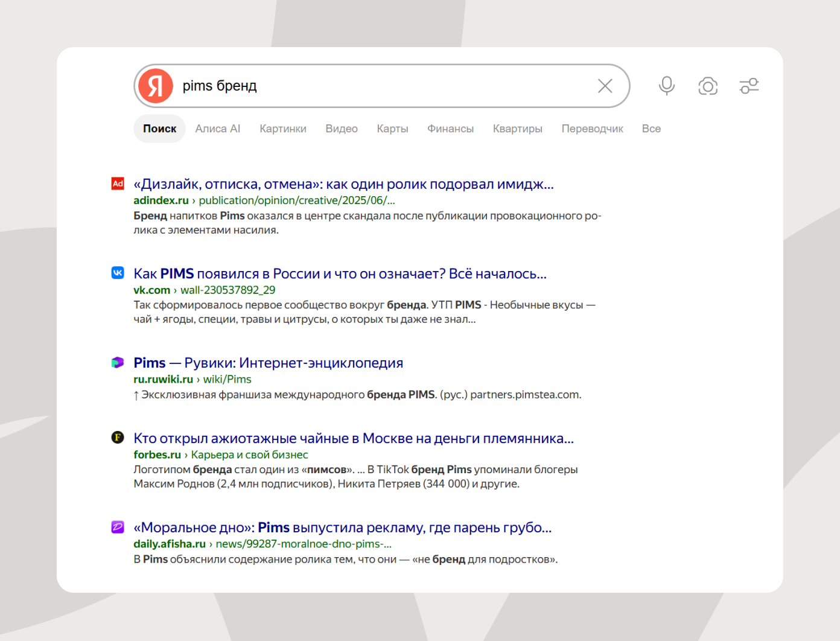Visit the adindex.ru domain link
This screenshot has width=840, height=641.
click(161, 200)
